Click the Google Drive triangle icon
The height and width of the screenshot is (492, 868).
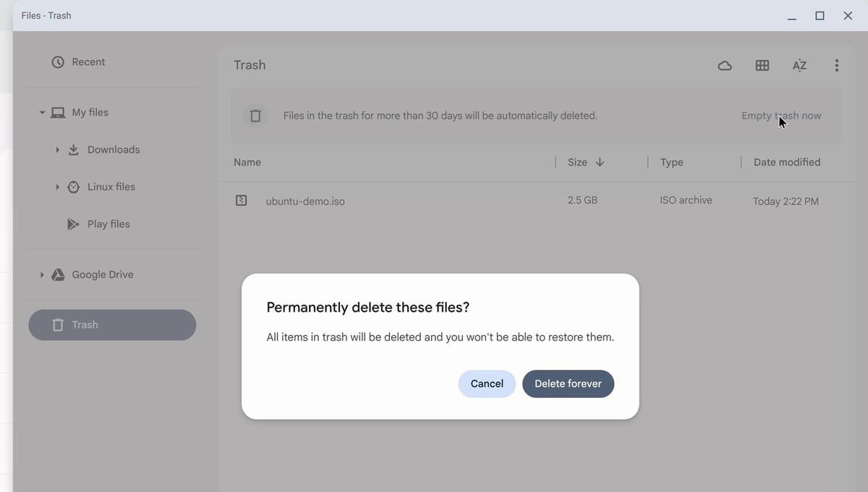(58, 275)
